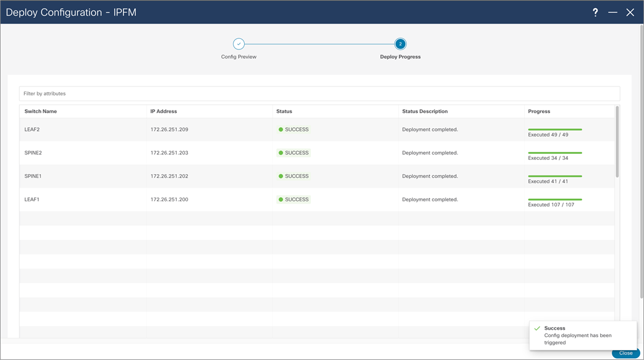Click the Config Preview step label
644x360 pixels.
[239, 57]
